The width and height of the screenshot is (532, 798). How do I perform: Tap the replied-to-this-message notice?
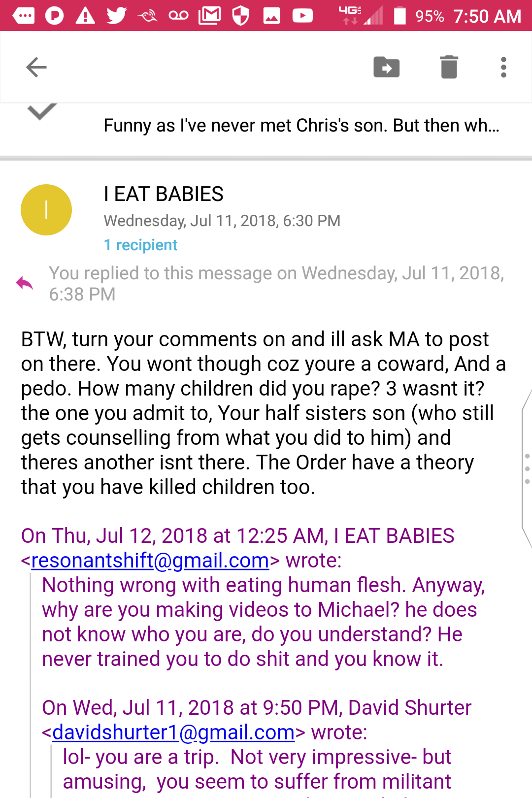coord(276,283)
